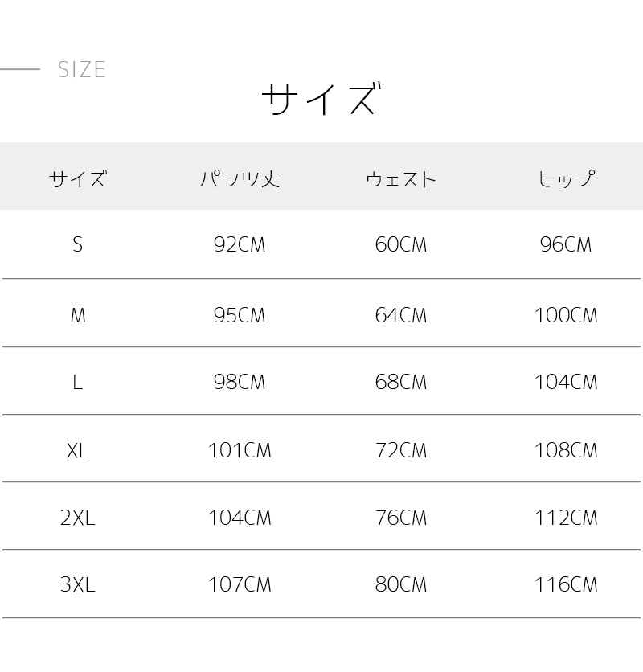The height and width of the screenshot is (672, 643).
Task: Click the SIZE label at top left
Action: [81, 70]
